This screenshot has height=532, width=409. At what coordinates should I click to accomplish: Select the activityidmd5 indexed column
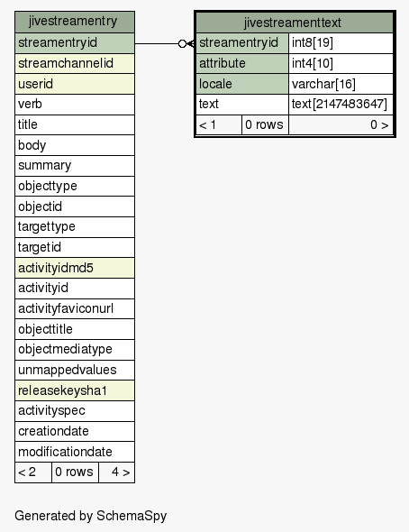tap(75, 268)
